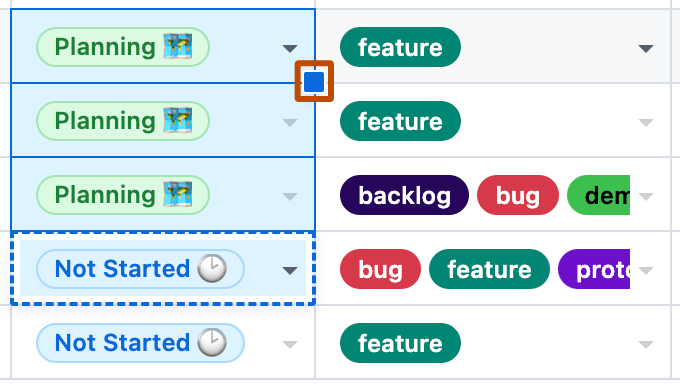Open status dropdown in second Planning row
Viewport: 680px width, 386px height.
pyautogui.click(x=290, y=122)
